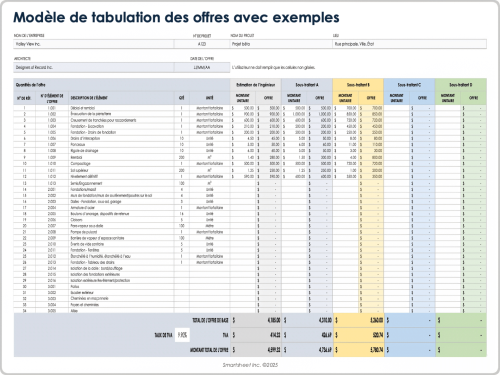Select the 'Sous-traitant A' column group header
The height and width of the screenshot is (375, 500).
pos(307,85)
